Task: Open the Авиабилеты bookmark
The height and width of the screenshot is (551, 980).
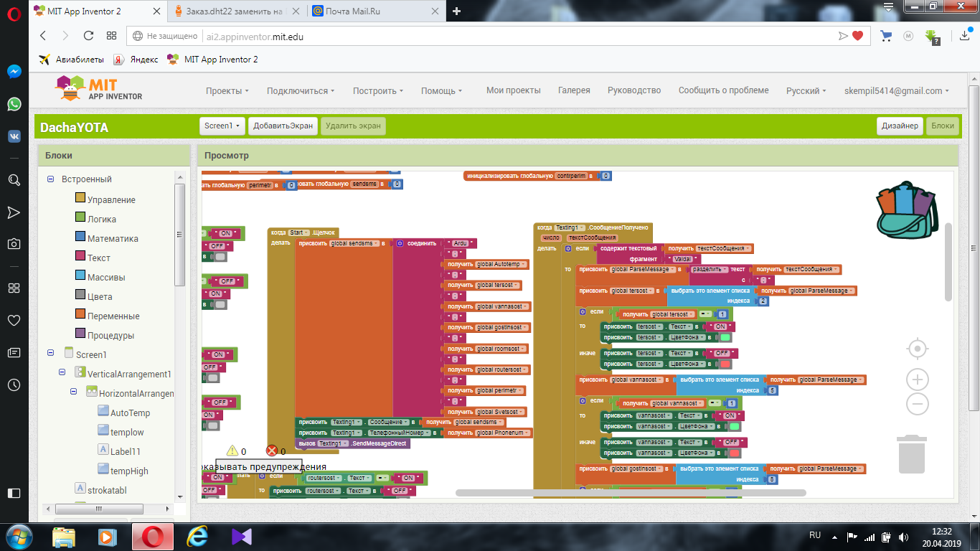Action: (x=72, y=60)
